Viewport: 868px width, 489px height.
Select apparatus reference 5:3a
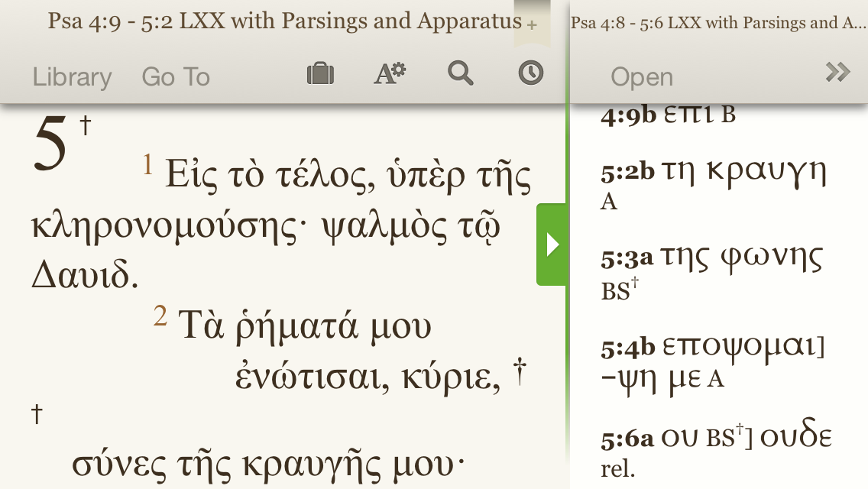pos(627,259)
